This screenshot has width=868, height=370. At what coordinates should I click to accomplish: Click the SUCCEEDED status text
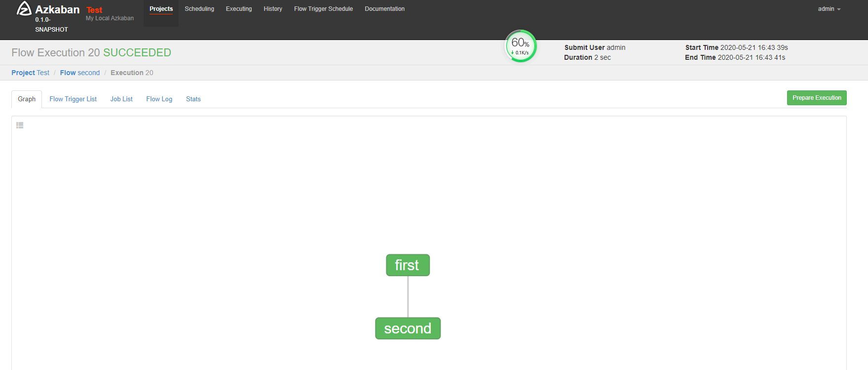click(x=137, y=52)
